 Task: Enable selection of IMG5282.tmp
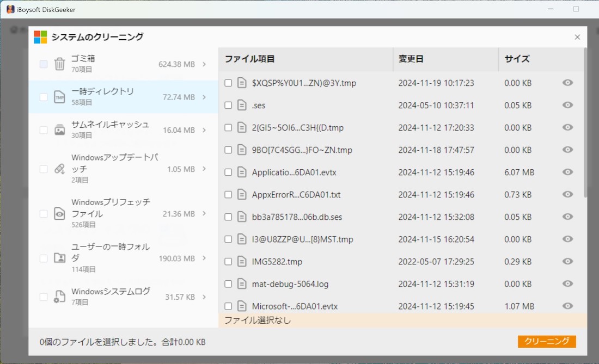228,261
